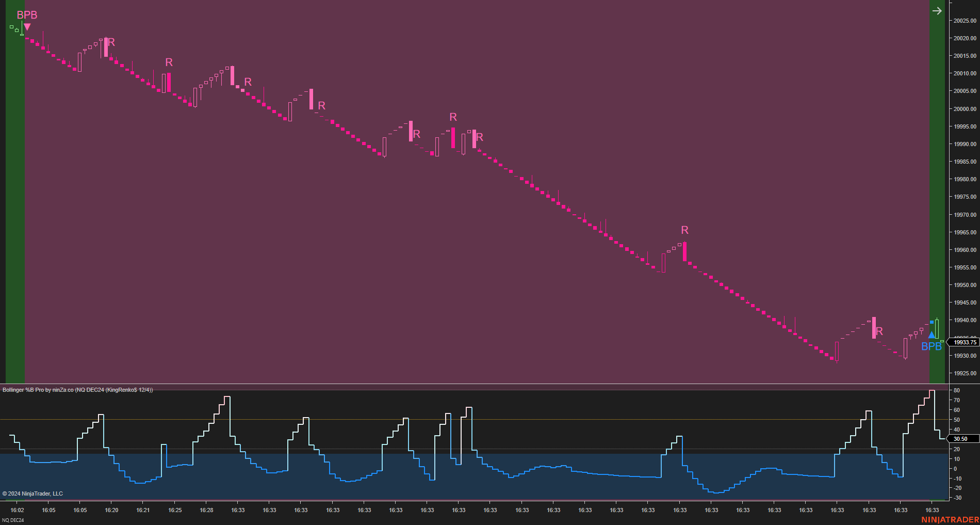Click the 19945.00 price axis label
Viewport: 980px width, 525px height.
click(x=965, y=303)
